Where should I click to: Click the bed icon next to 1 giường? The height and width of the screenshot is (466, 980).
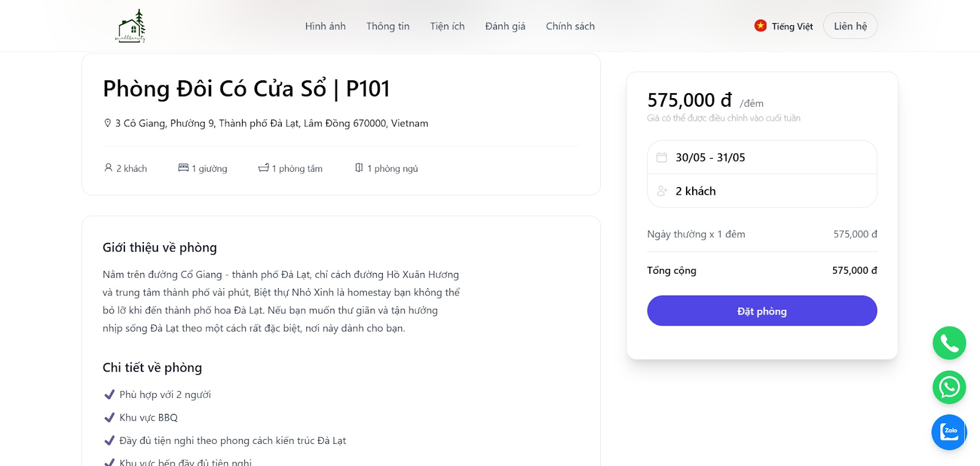tap(183, 168)
